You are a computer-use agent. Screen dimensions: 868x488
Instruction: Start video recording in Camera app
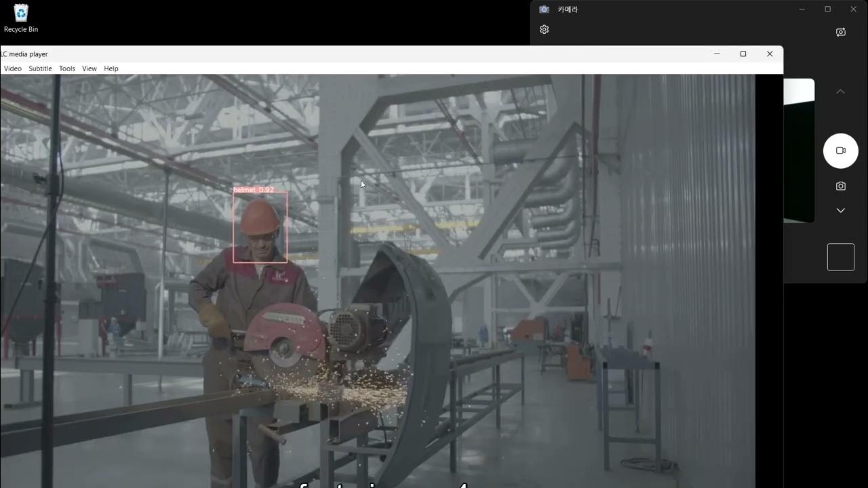pos(841,150)
